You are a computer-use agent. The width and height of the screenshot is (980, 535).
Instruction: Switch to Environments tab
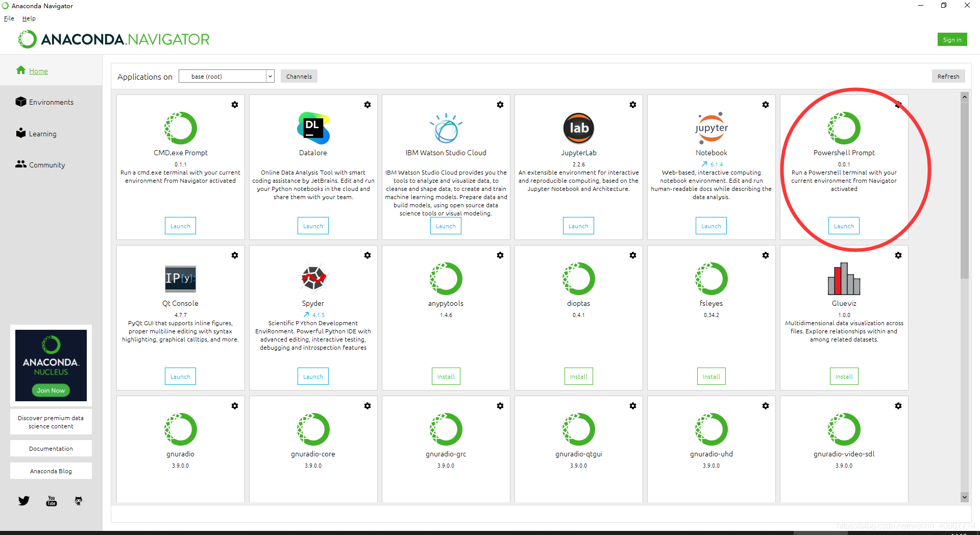51,102
